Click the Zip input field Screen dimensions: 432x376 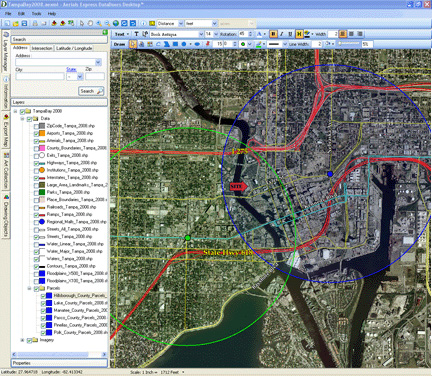[95, 77]
